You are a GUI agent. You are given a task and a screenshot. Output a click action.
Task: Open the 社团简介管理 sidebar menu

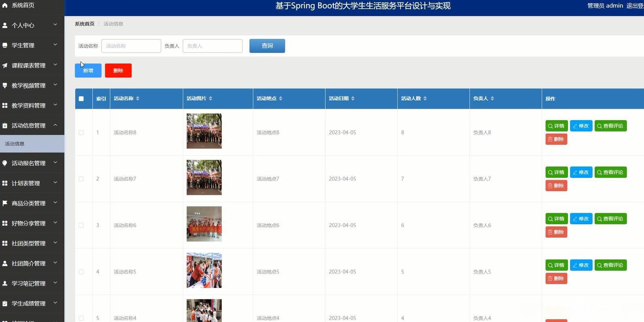click(32, 263)
